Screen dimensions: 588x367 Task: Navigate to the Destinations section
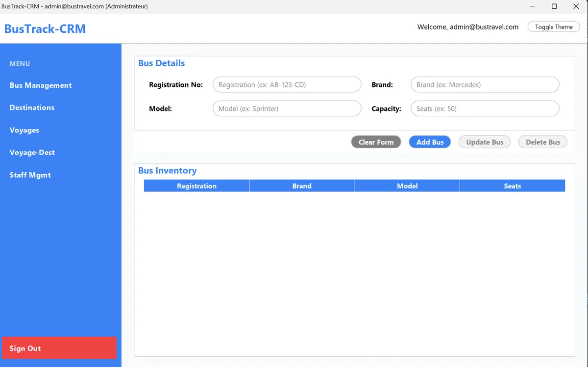[x=32, y=107]
